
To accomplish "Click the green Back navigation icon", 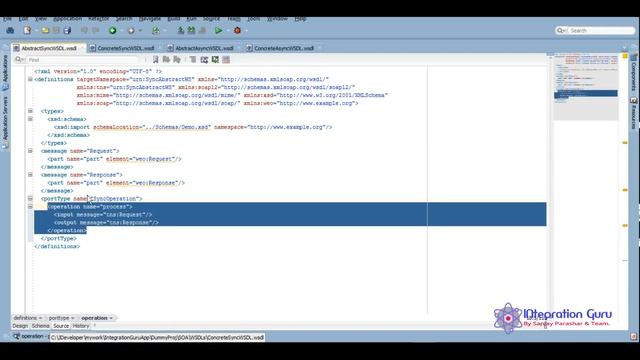I will (x=113, y=31).
